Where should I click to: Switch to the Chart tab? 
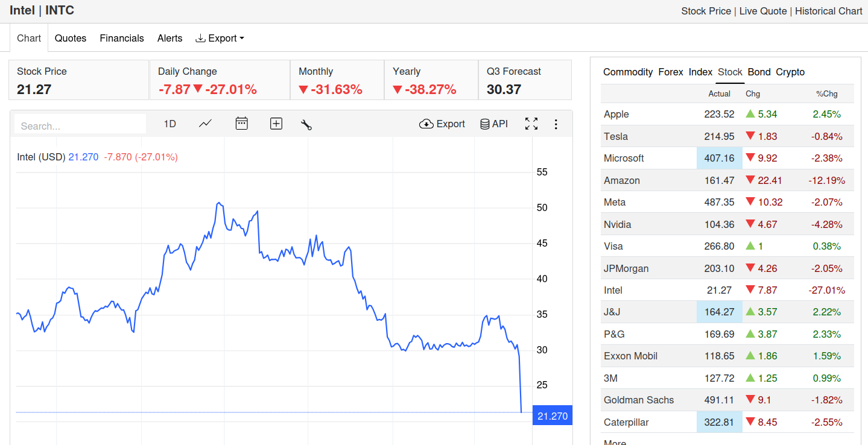29,38
